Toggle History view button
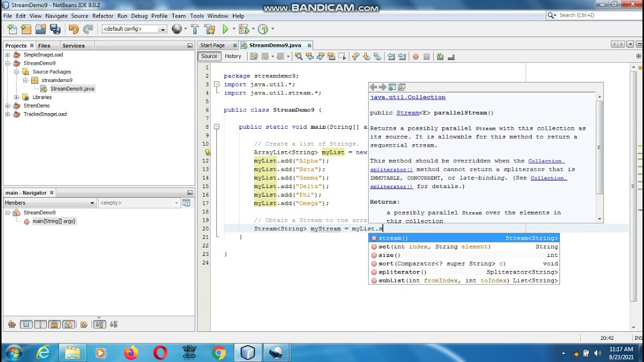 coord(233,56)
